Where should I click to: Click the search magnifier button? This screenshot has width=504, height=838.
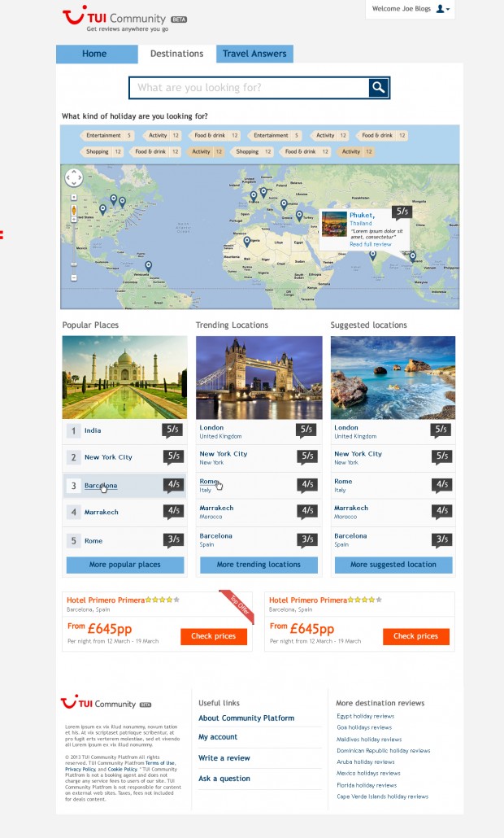coord(379,88)
